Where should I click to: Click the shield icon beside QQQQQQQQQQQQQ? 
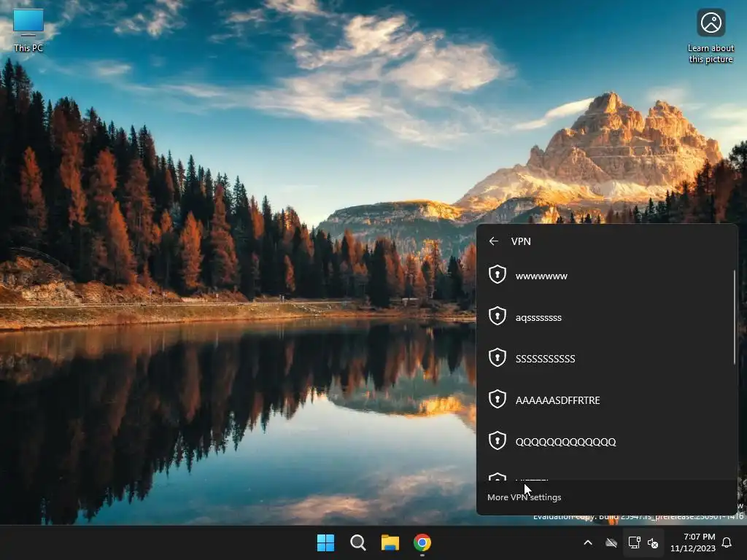[498, 440]
